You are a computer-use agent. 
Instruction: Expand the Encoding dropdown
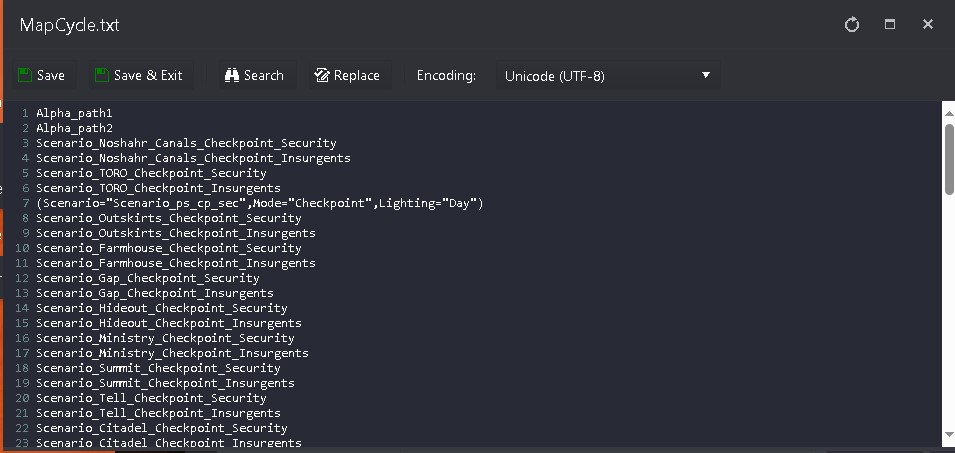point(608,76)
